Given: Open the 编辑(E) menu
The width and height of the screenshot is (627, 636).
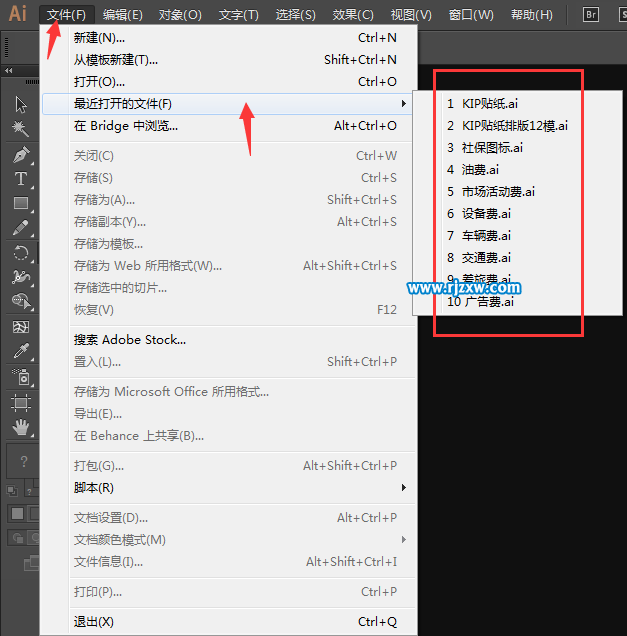Looking at the screenshot, I should [x=122, y=15].
